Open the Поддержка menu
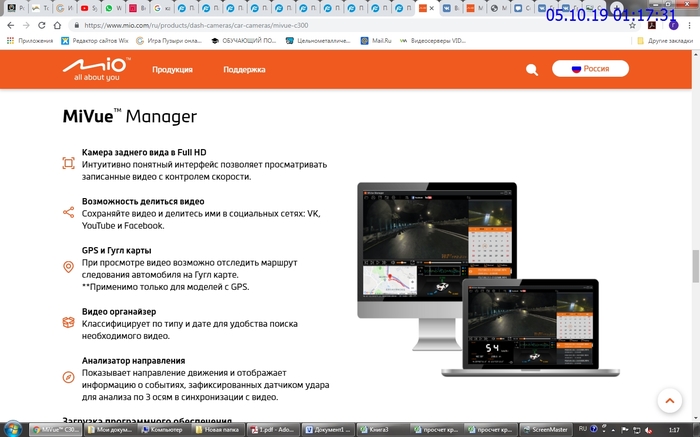700x437 pixels. [244, 70]
